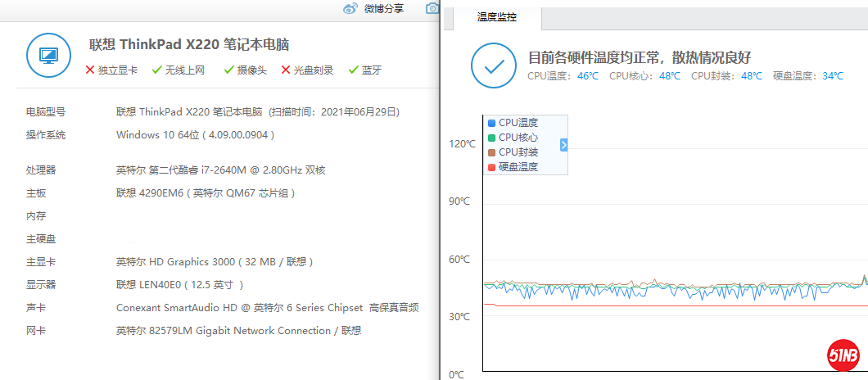Click the computer monitor overview icon
Screen dimensions: 868x380
coord(49,56)
